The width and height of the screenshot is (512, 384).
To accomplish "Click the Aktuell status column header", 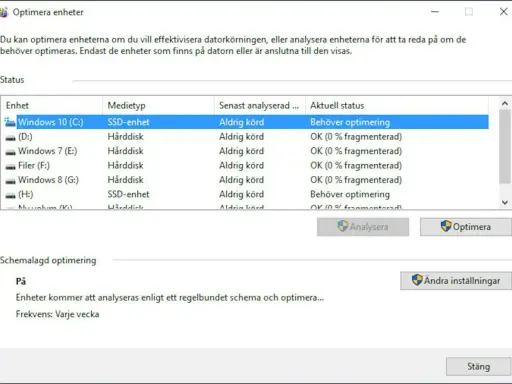I will coord(397,106).
